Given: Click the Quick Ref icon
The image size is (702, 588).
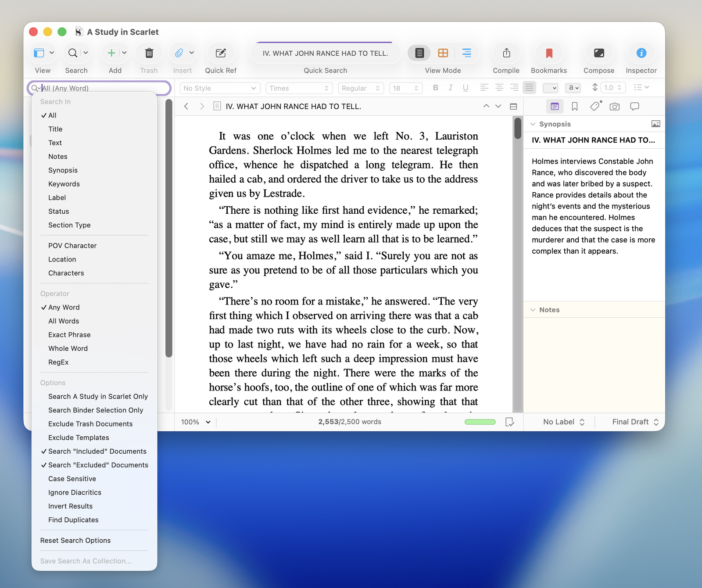Looking at the screenshot, I should coord(220,53).
